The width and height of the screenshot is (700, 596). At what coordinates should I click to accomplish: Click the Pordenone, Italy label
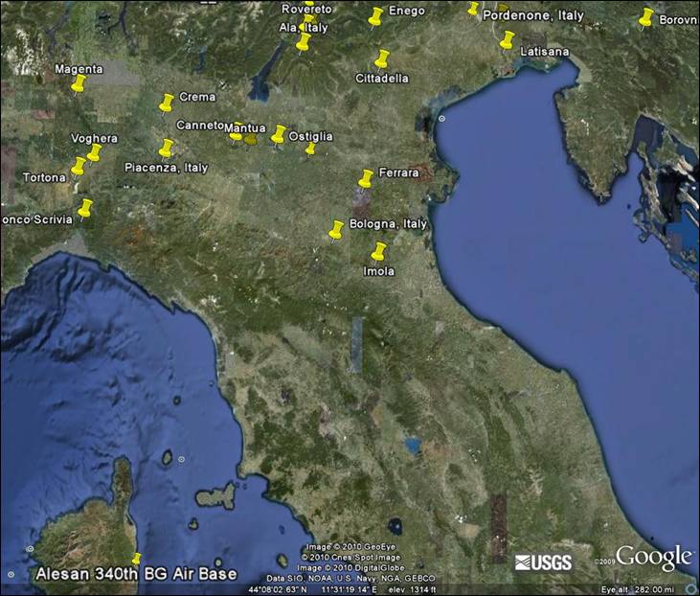[533, 15]
